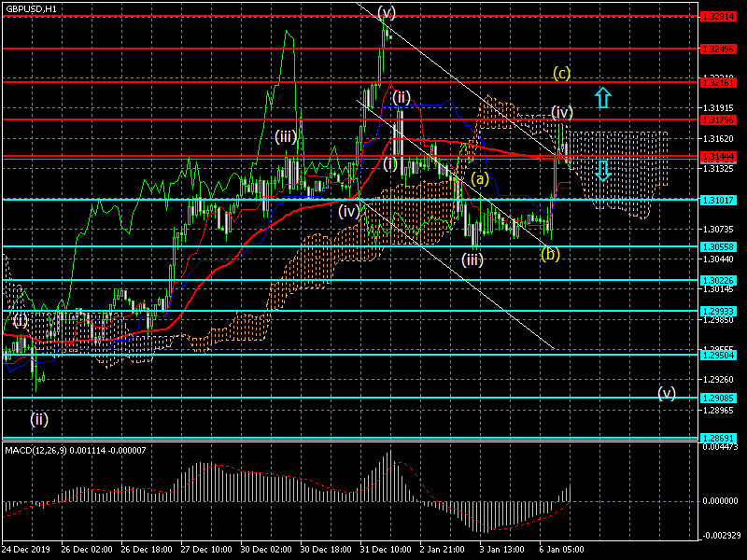Click the cyan up arrow below the (c) label

[602, 97]
